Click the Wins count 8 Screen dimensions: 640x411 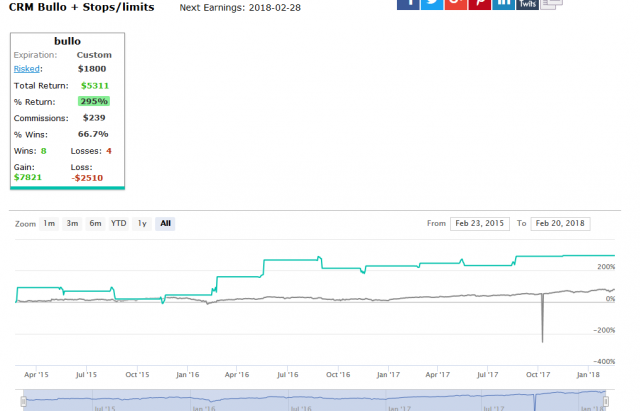click(x=43, y=151)
